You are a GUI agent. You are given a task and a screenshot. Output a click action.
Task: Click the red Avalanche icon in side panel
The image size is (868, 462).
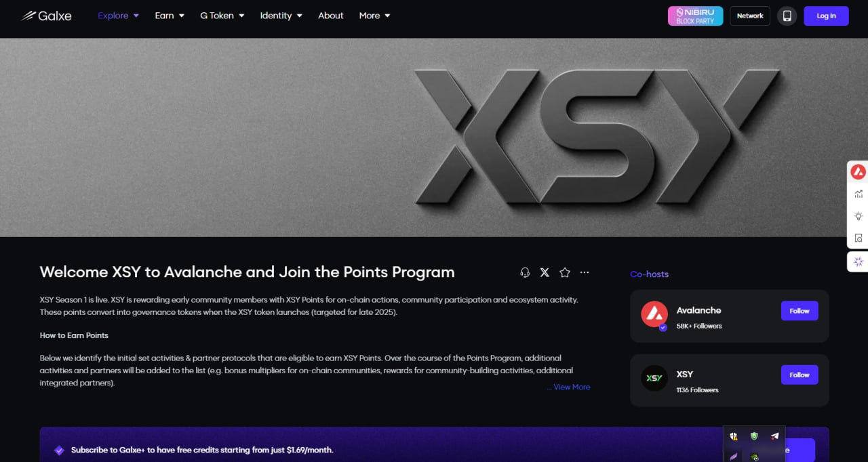[858, 171]
